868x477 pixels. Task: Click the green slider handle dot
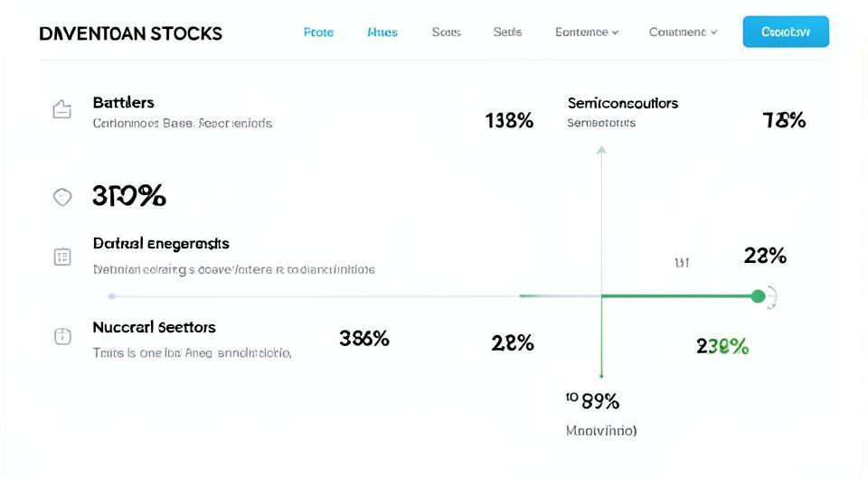click(758, 296)
